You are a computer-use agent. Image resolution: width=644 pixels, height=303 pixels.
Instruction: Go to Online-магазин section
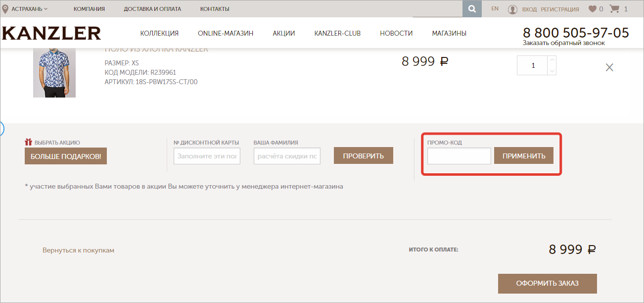click(226, 34)
